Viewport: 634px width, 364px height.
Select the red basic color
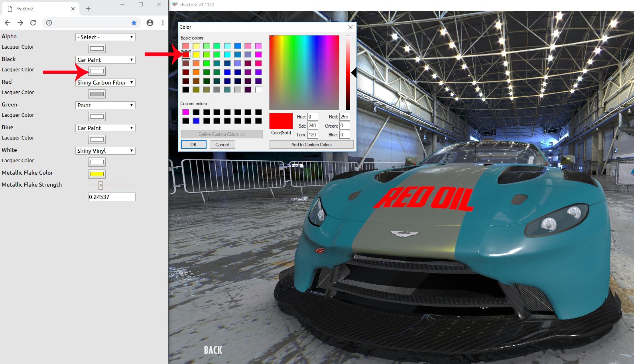(x=186, y=55)
